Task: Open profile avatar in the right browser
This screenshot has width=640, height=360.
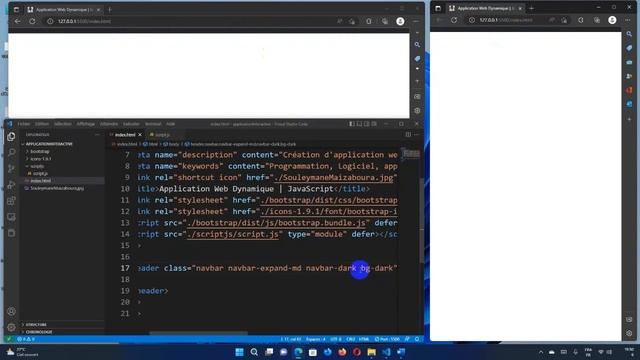Action: pyautogui.click(x=612, y=20)
